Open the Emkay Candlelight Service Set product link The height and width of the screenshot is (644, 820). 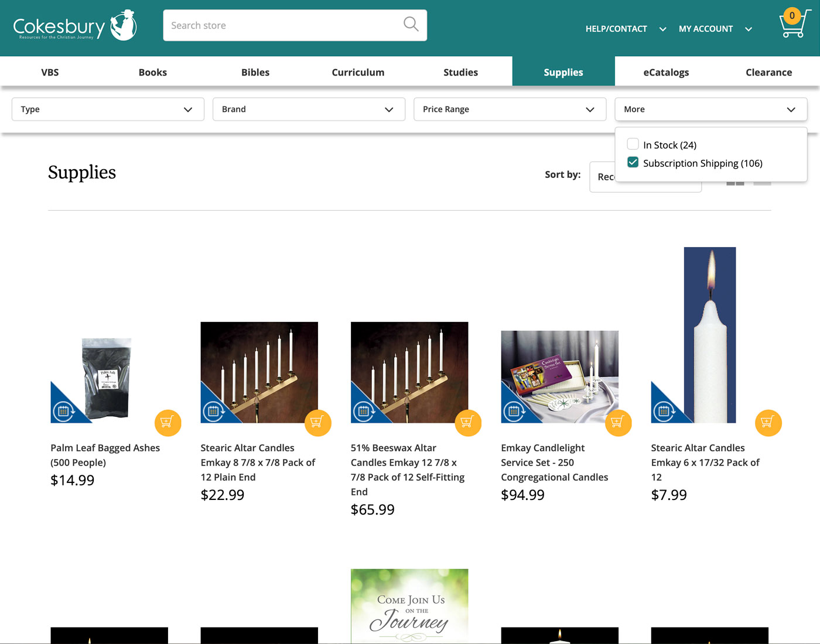pyautogui.click(x=554, y=463)
